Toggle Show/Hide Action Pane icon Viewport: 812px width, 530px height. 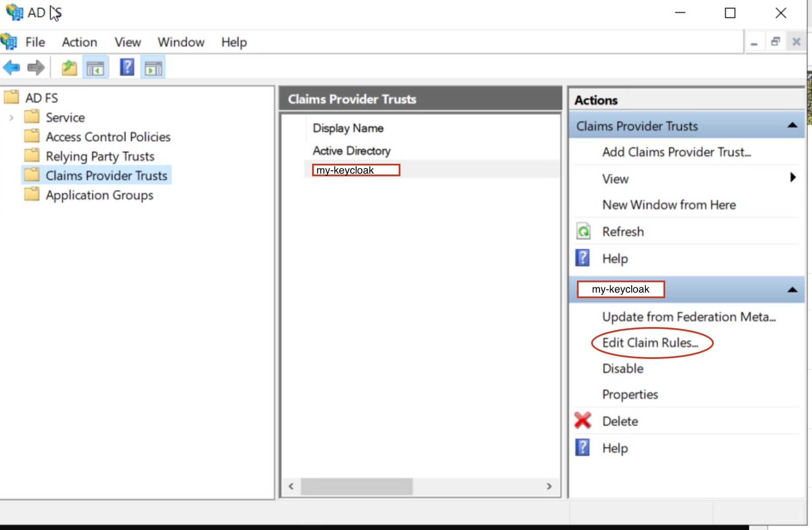(x=153, y=68)
